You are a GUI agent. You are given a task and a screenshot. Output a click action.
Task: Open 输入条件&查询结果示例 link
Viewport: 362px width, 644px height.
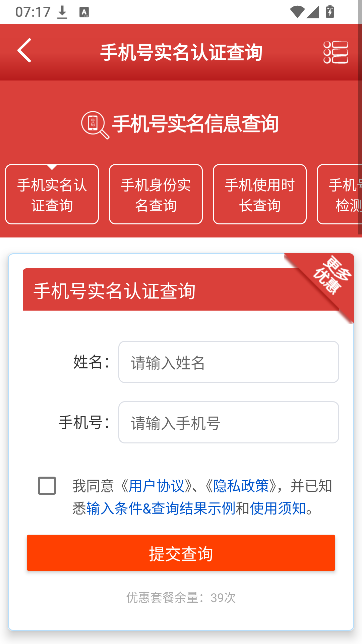[161, 508]
